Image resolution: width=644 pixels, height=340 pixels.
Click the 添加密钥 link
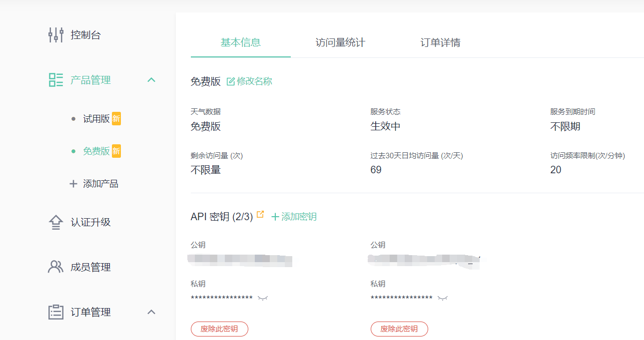coord(294,217)
